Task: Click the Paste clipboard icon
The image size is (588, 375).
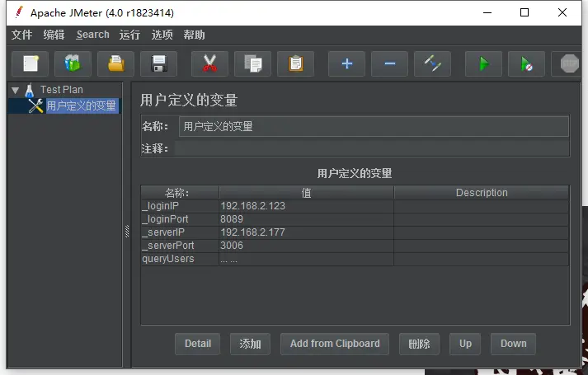Action: 295,63
